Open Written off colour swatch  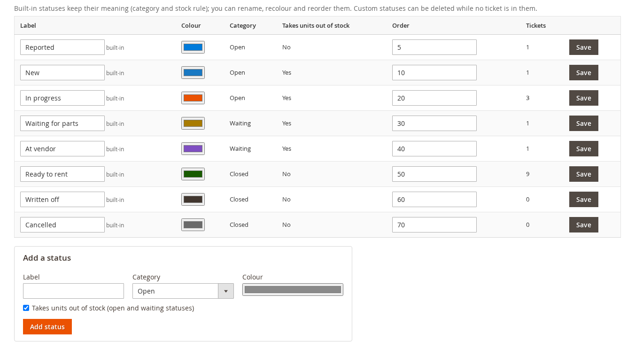193,200
